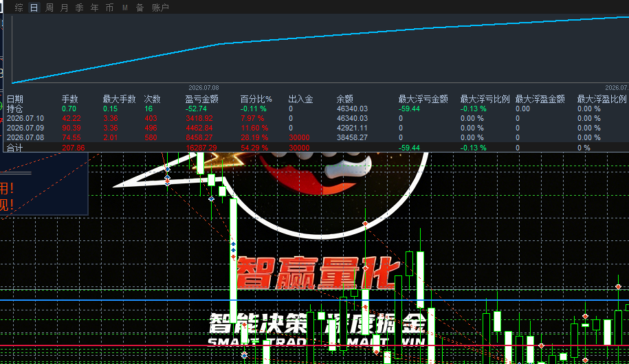Click the -52.74 profit and loss value

[x=196, y=109]
